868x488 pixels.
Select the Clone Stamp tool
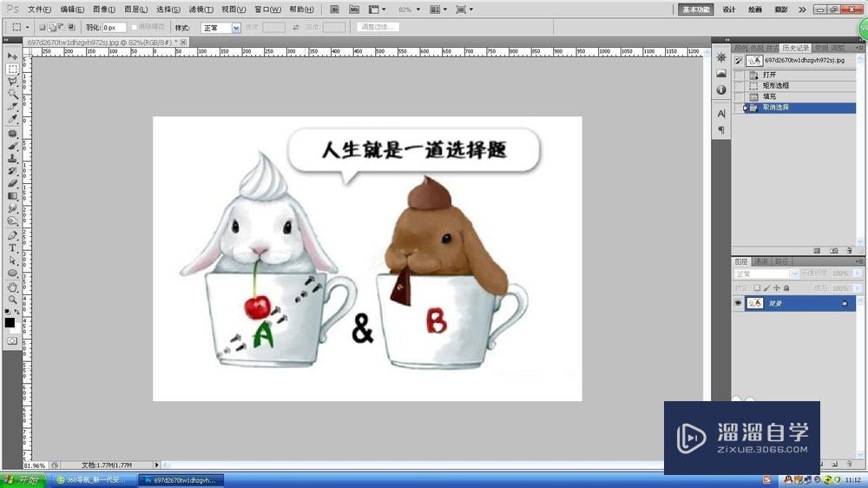[12, 158]
